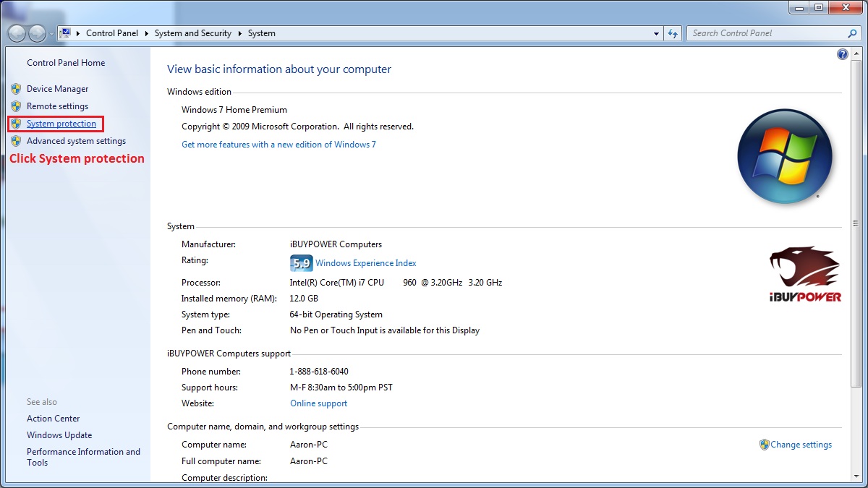Open Device Manager from the sidebar

tap(58, 88)
